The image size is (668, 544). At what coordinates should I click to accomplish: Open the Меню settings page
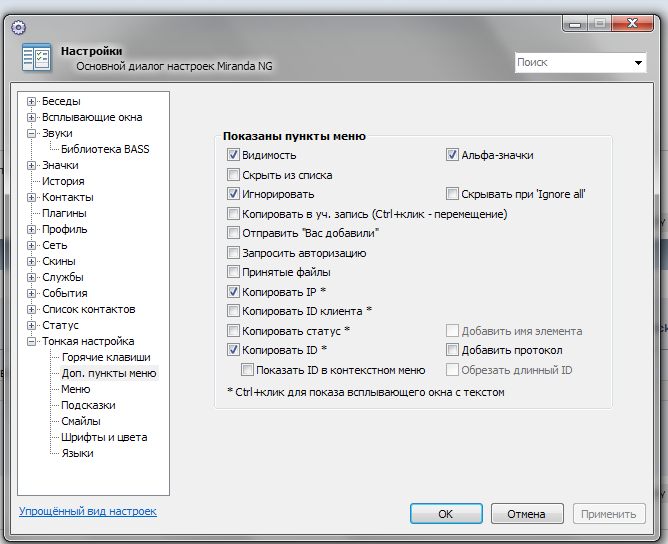76,389
